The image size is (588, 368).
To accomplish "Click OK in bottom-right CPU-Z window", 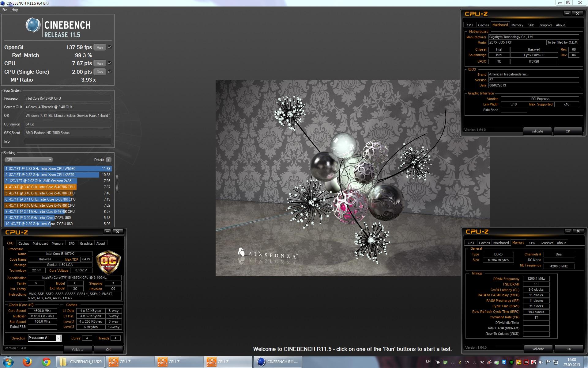I will tap(569, 349).
